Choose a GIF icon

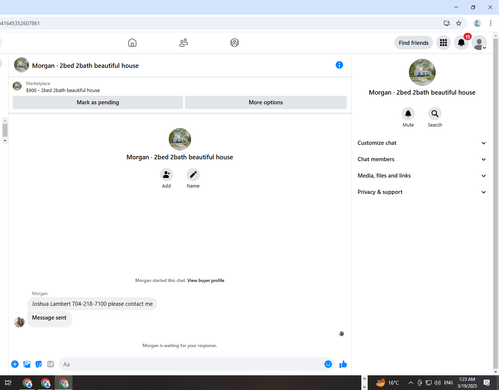point(50,364)
